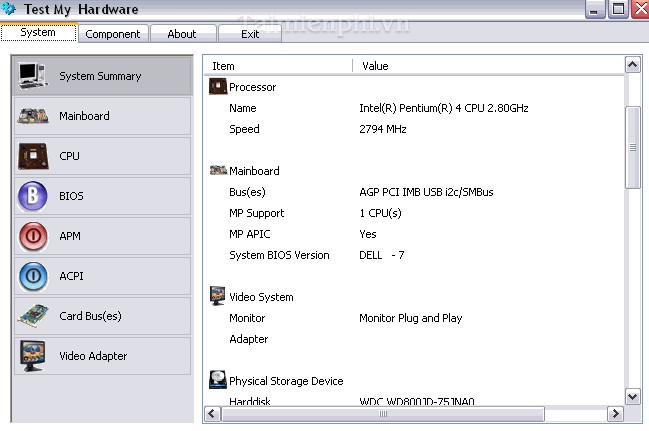649x431 pixels.
Task: Select the Physical Storage Device group row
Action: pyautogui.click(x=414, y=381)
